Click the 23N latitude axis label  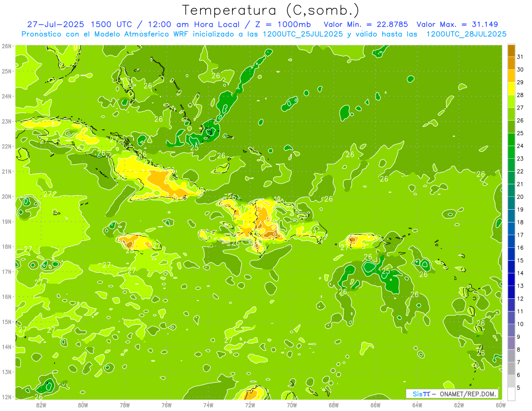tap(7, 121)
